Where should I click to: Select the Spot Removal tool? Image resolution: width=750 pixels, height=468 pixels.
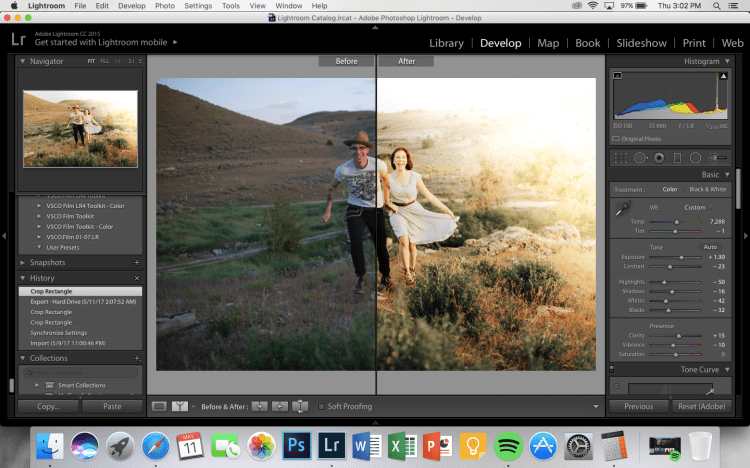(x=640, y=157)
